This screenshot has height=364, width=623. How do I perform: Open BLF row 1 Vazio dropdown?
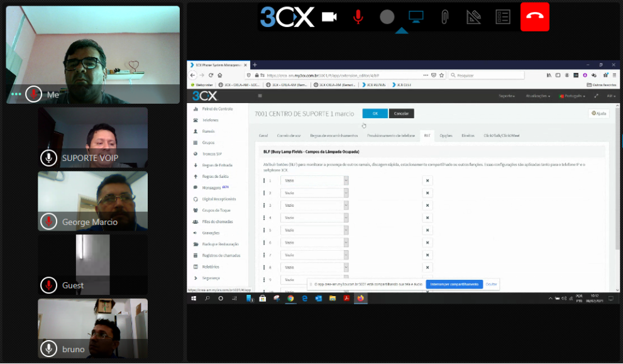[314, 180]
